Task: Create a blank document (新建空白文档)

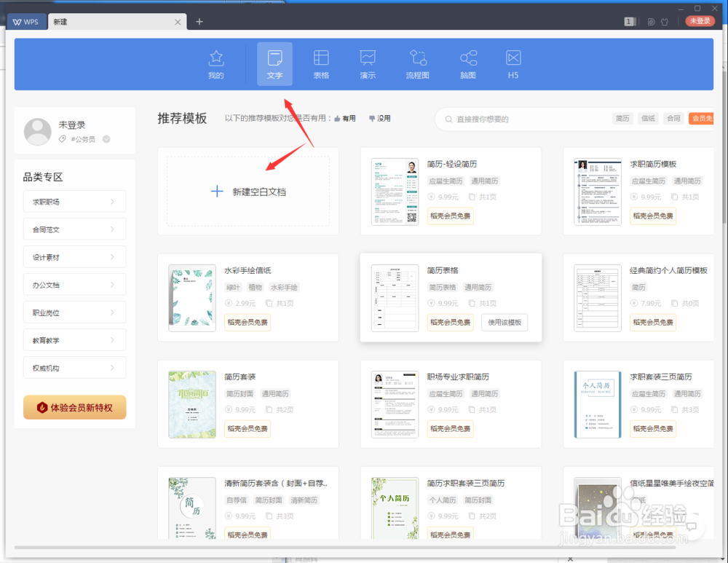Action: [248, 191]
